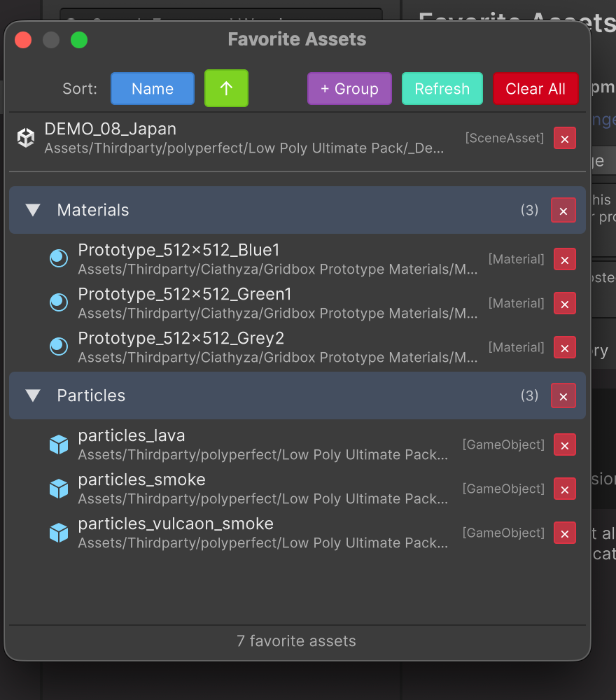Click the Materials group count (3)
616x700 pixels.
coord(529,210)
